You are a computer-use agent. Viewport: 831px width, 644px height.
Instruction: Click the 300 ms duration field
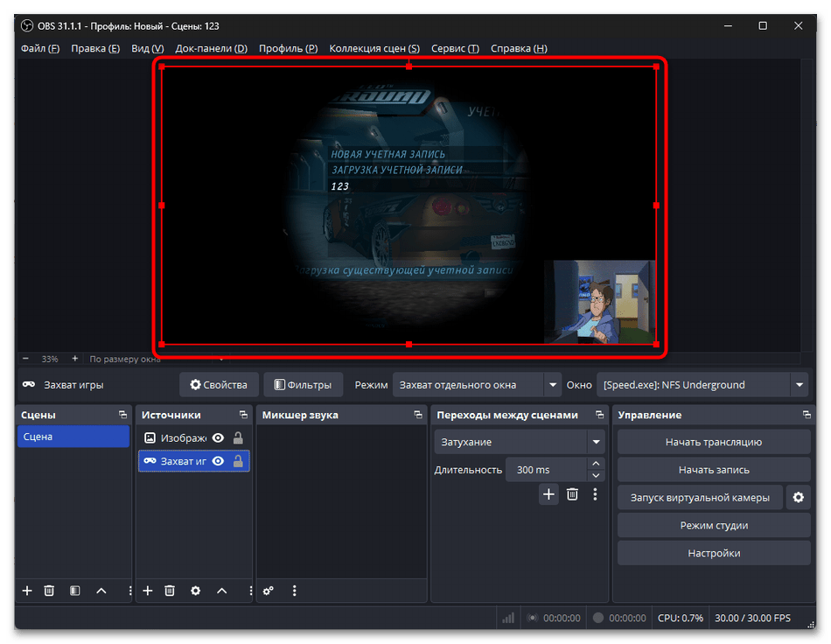547,470
